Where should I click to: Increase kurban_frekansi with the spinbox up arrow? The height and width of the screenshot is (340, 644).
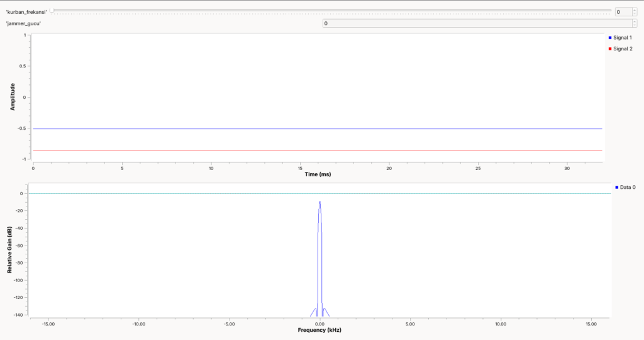635,10
